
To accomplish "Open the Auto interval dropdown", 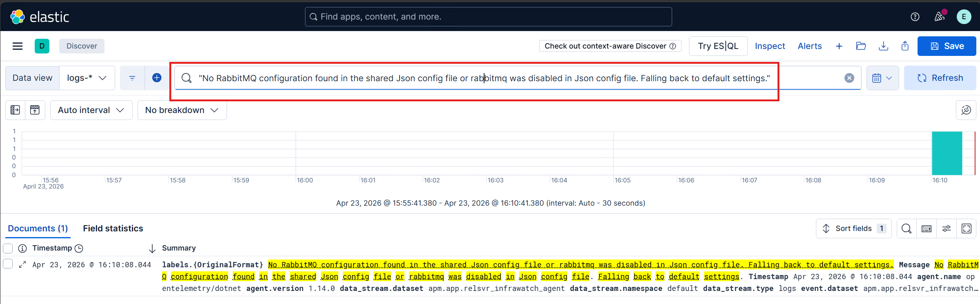I will pyautogui.click(x=91, y=110).
